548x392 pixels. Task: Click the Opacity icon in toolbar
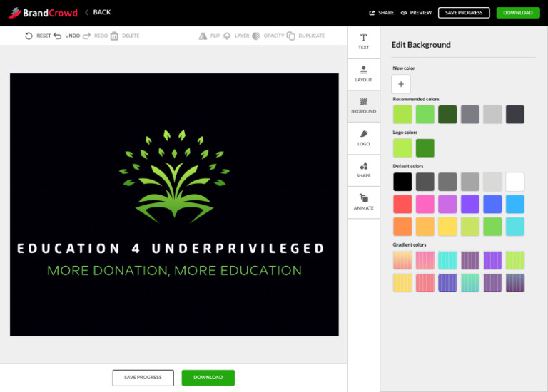point(256,36)
